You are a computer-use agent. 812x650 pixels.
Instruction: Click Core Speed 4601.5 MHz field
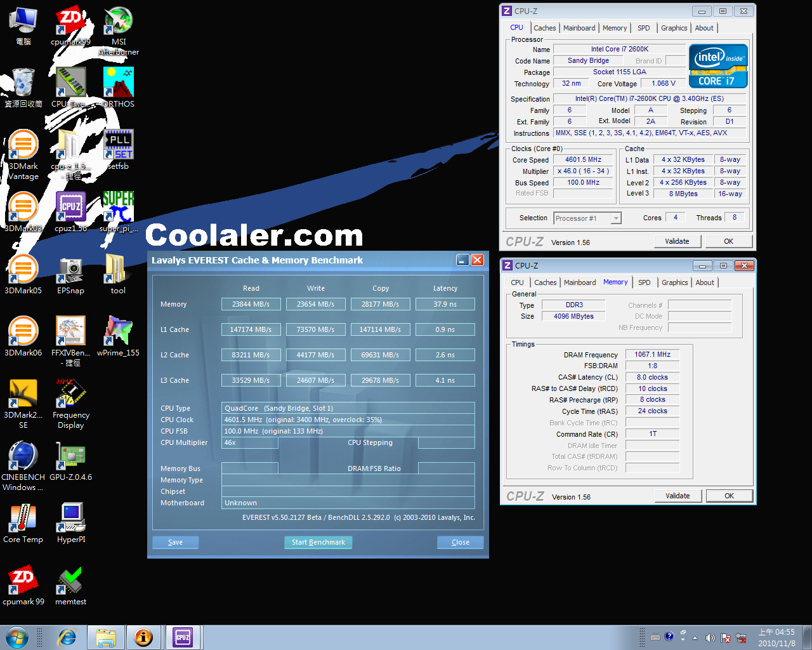point(583,160)
